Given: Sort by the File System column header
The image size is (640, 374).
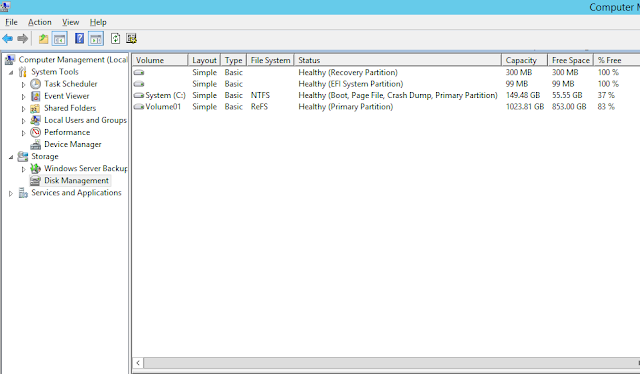Looking at the screenshot, I should coord(270,60).
